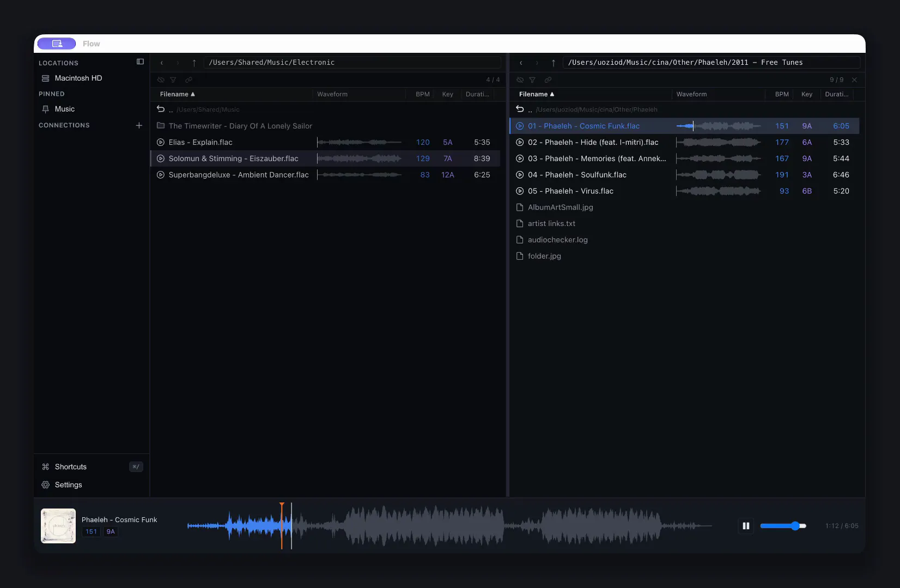
Task: Toggle the purple dual-pane mode switch
Action: tap(57, 44)
